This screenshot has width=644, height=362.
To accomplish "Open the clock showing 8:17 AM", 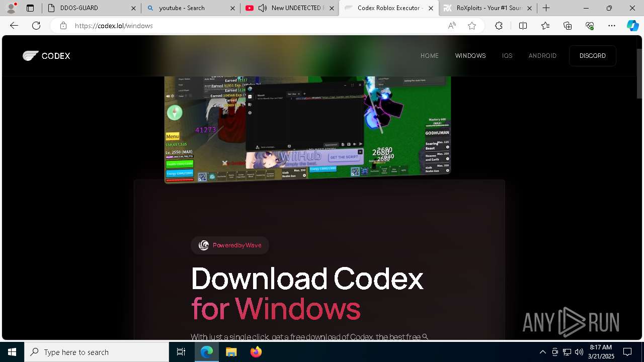I will (601, 352).
